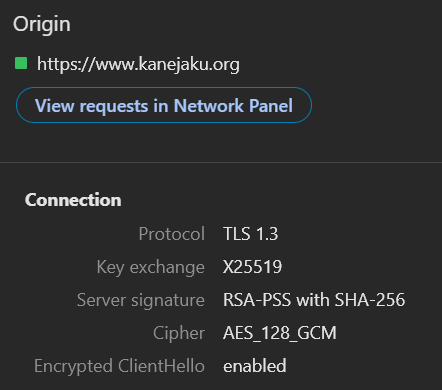Click the Encrypted ClientHello label
The height and width of the screenshot is (390, 442).
pyautogui.click(x=119, y=366)
